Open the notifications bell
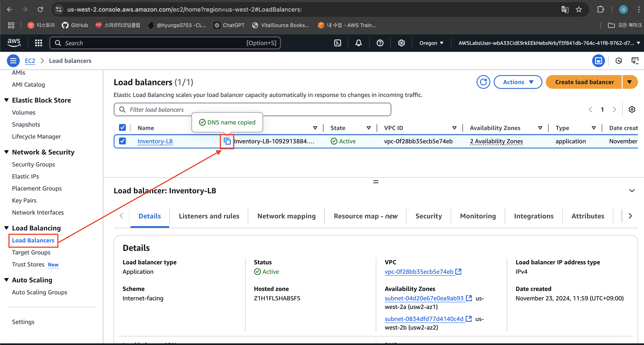This screenshot has height=345, width=644. [x=358, y=43]
